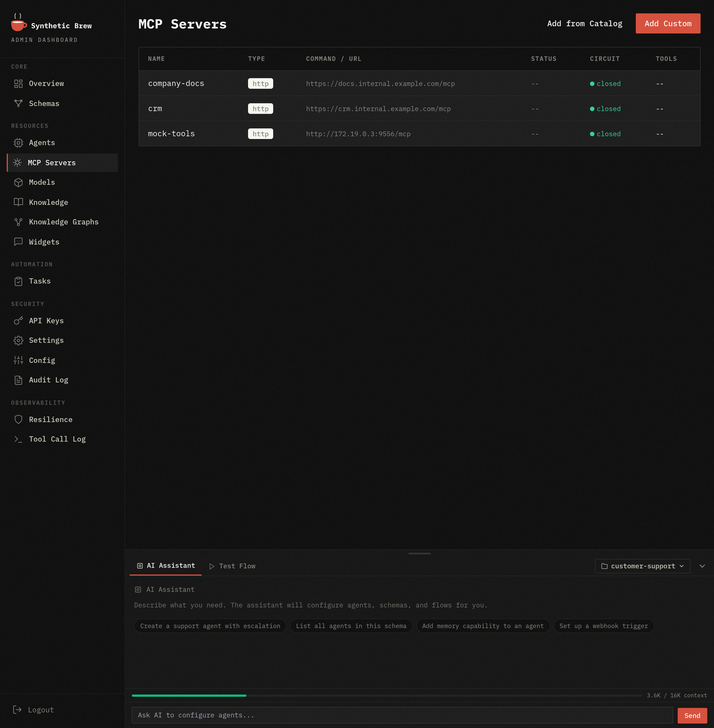Image resolution: width=714 pixels, height=728 pixels.
Task: Click the Synthetic Brew coffee cup logo
Action: [19, 23]
